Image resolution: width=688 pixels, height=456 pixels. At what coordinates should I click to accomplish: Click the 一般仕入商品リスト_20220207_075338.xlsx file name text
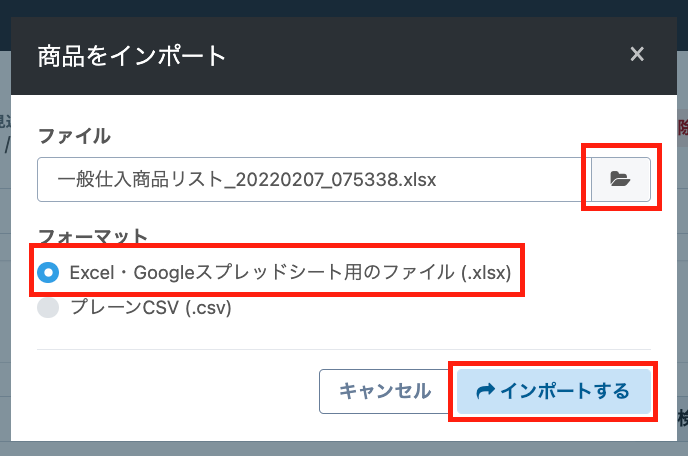247,180
